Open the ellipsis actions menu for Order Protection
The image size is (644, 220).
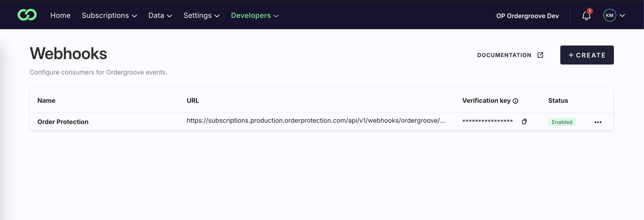coord(598,122)
